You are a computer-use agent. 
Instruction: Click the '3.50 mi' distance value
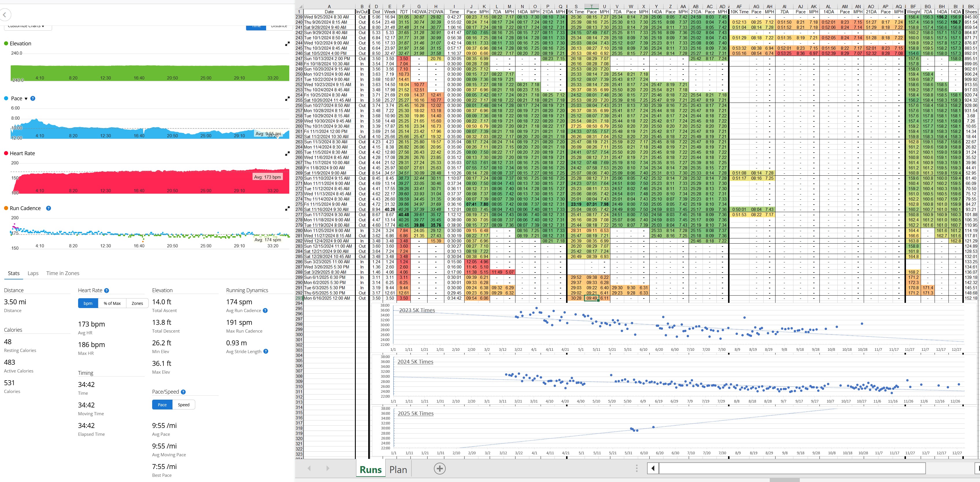[x=15, y=302]
